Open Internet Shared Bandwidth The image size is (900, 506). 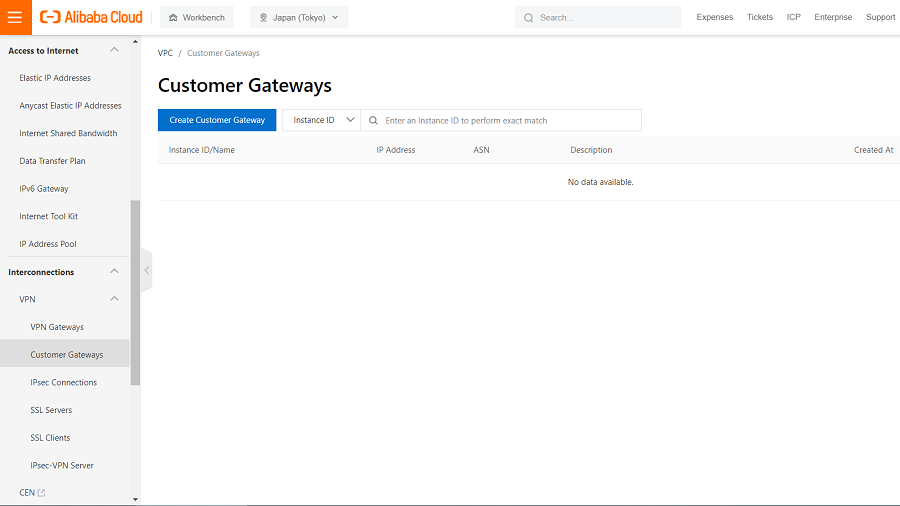(x=68, y=133)
